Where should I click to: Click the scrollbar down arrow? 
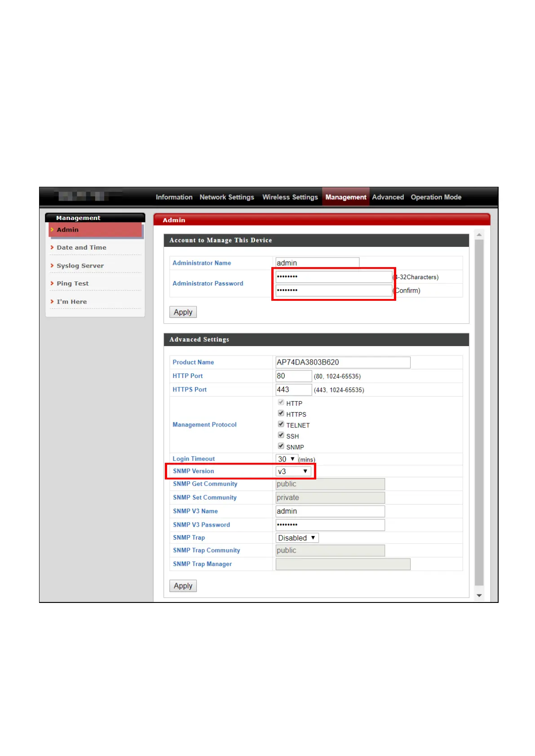tap(479, 596)
